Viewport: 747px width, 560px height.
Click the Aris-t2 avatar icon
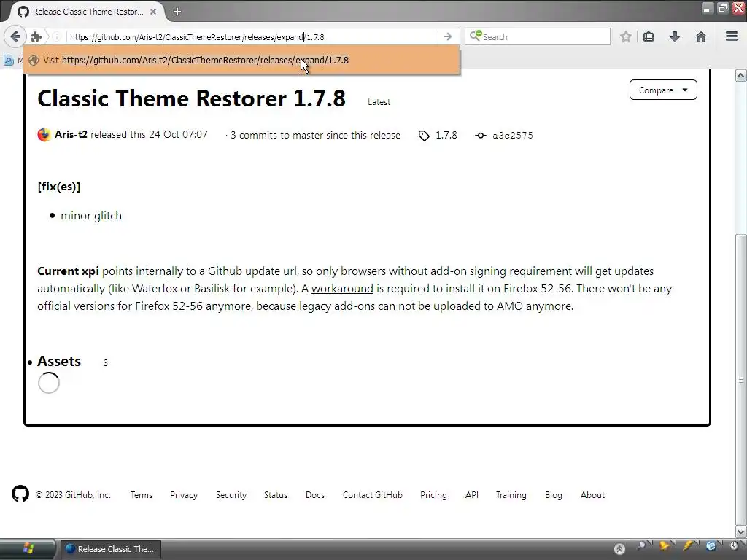click(x=44, y=135)
